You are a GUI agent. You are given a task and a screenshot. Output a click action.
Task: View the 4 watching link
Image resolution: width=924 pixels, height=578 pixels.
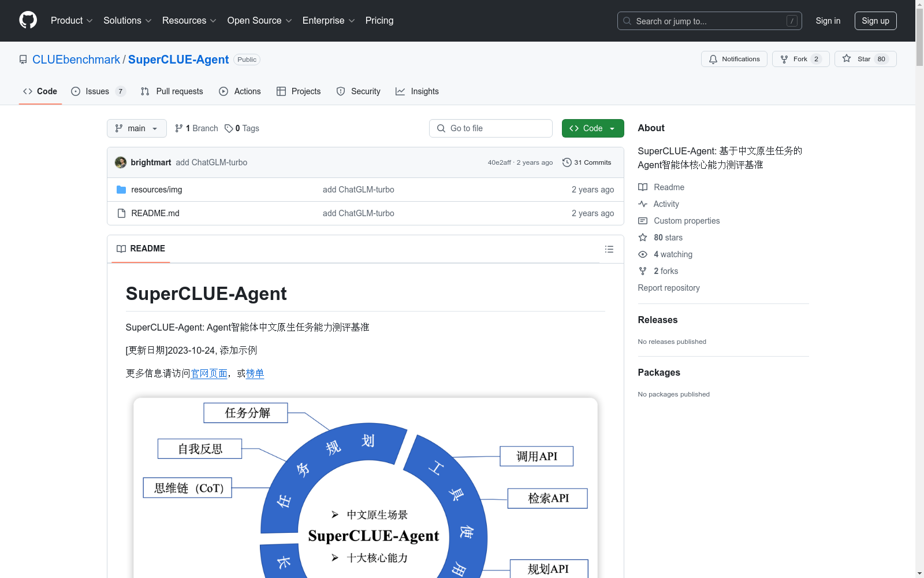coord(665,254)
